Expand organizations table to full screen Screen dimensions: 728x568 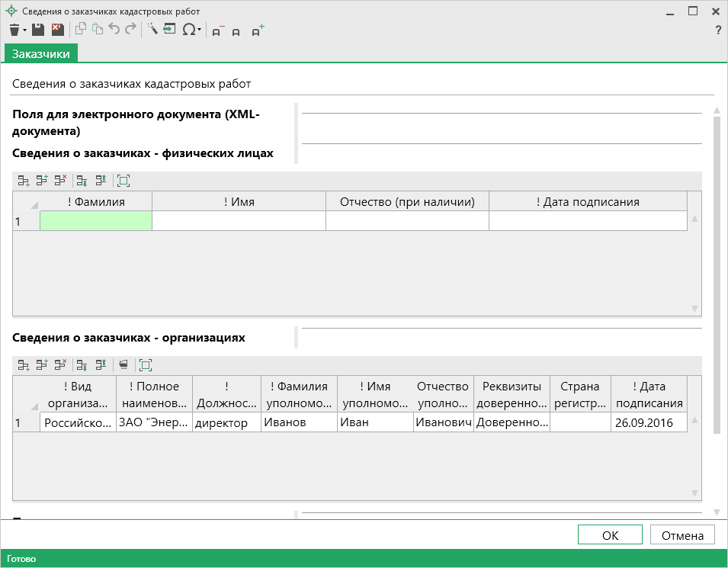[146, 365]
